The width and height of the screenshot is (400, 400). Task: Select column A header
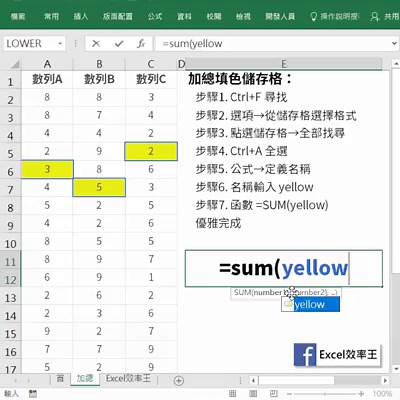[47, 64]
